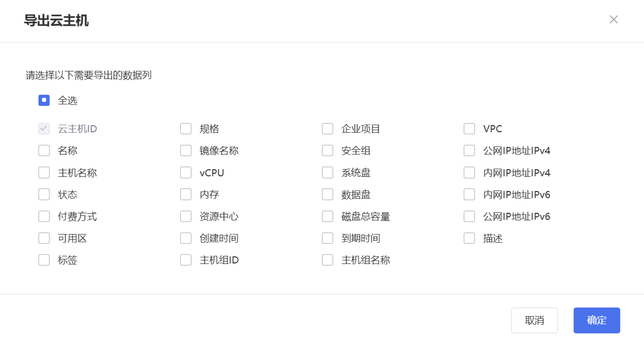Select the 安全组 checkbox
This screenshot has height=344, width=644.
point(328,151)
